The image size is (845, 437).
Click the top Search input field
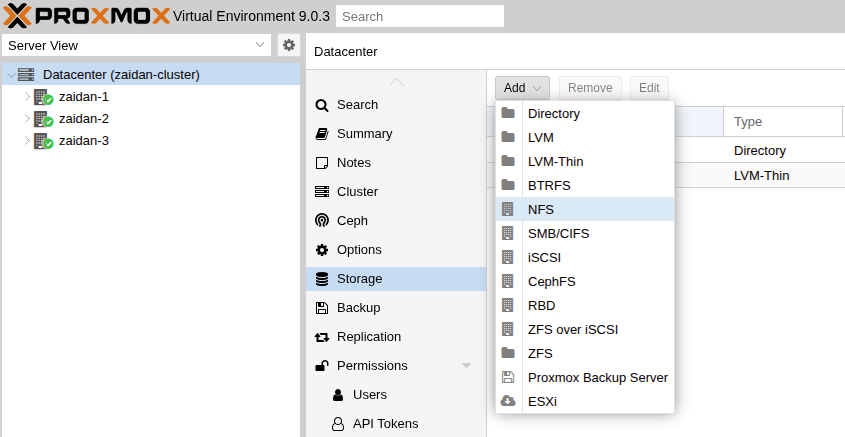pos(419,16)
